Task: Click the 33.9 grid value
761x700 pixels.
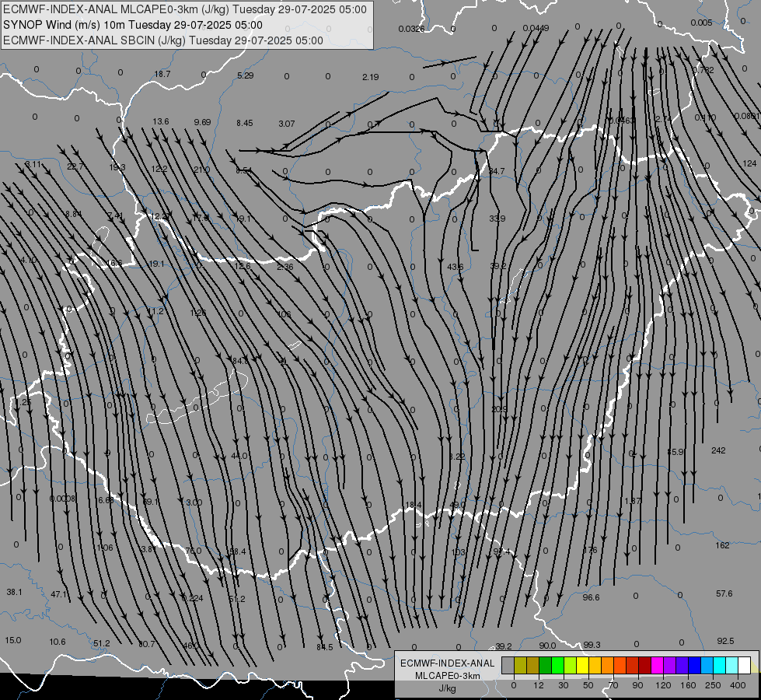Action: [x=497, y=219]
